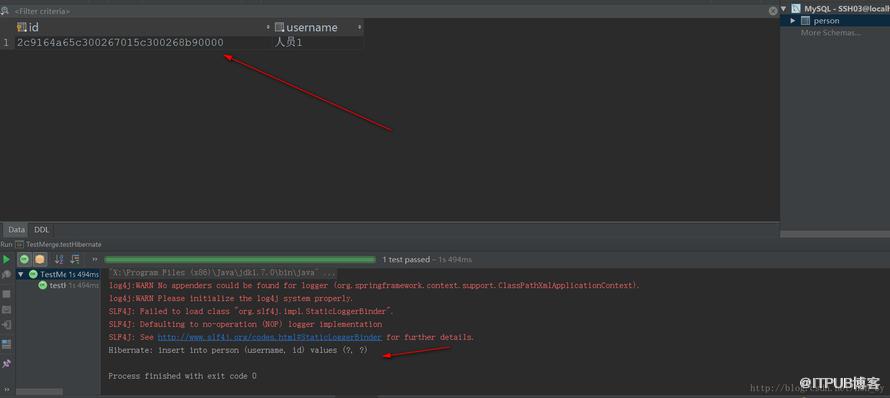Click the stop process square icon
The height and width of the screenshot is (398, 890).
coord(6,294)
